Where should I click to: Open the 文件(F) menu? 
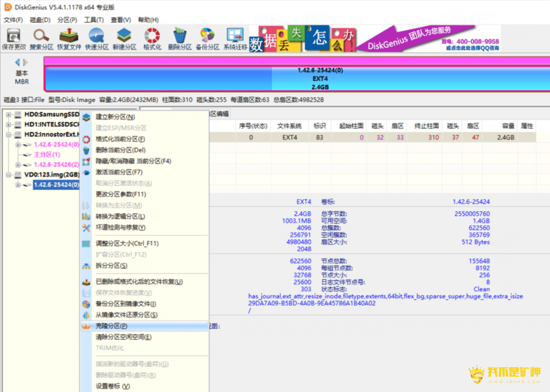[13, 20]
